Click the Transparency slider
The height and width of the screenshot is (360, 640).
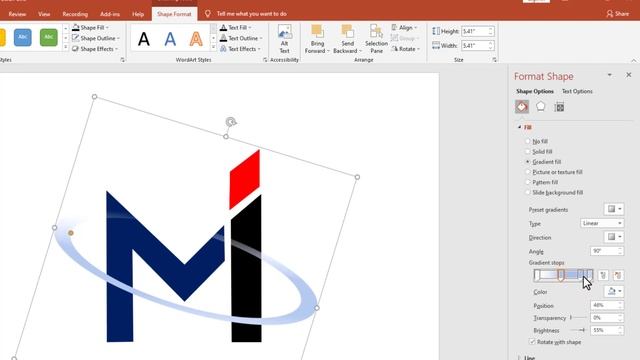578,318
